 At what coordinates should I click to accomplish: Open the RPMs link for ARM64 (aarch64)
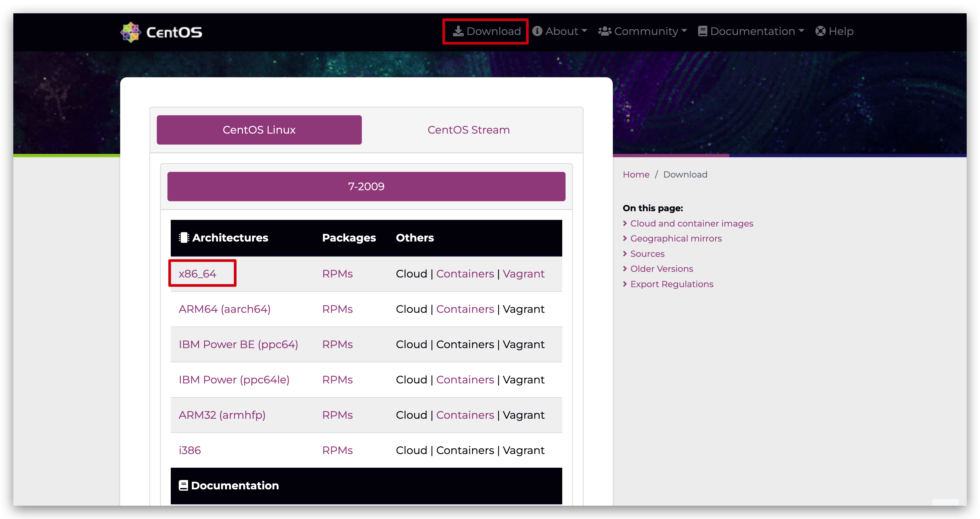tap(338, 309)
